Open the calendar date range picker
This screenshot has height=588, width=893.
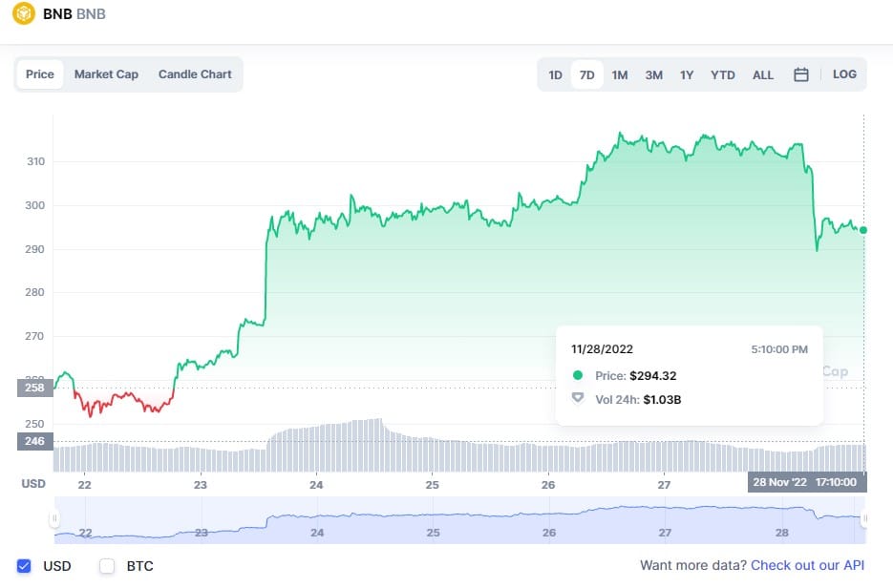(800, 74)
